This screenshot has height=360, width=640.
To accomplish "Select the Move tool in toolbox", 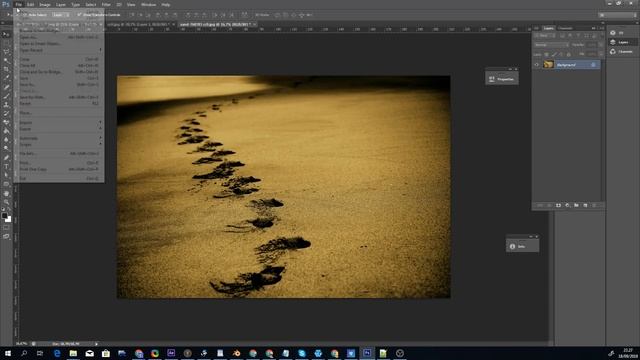I will tap(6, 34).
